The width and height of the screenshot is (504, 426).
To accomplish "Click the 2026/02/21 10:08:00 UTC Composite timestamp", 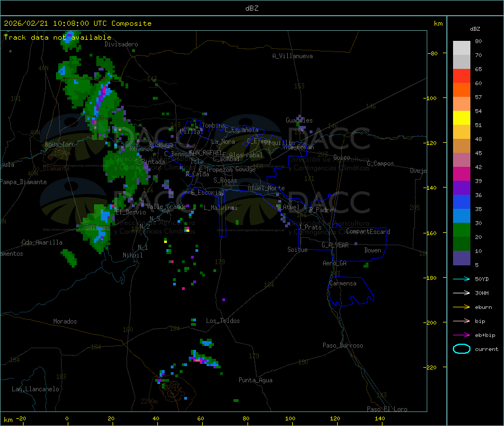I will pyautogui.click(x=77, y=24).
